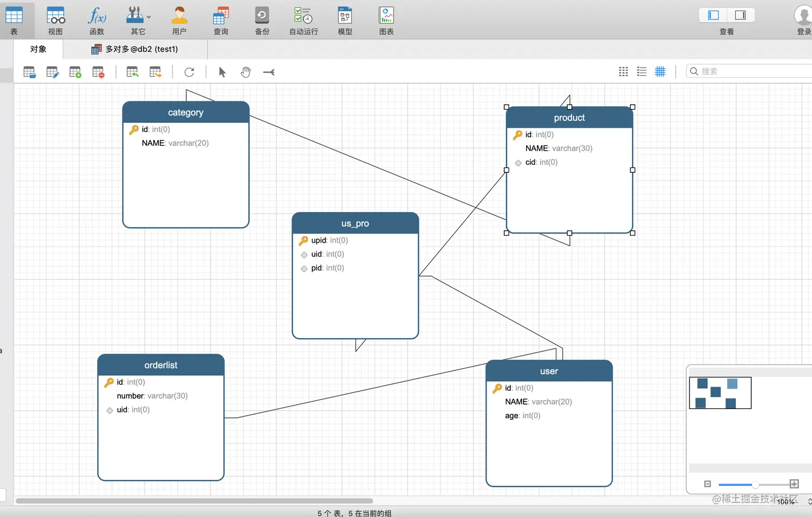Click the zoom out minus icon
The width and height of the screenshot is (812, 518).
[707, 484]
